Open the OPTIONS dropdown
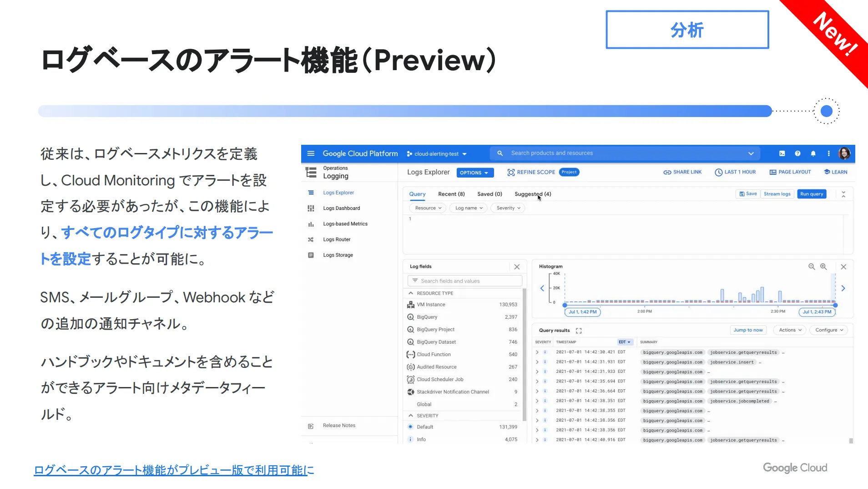 474,173
